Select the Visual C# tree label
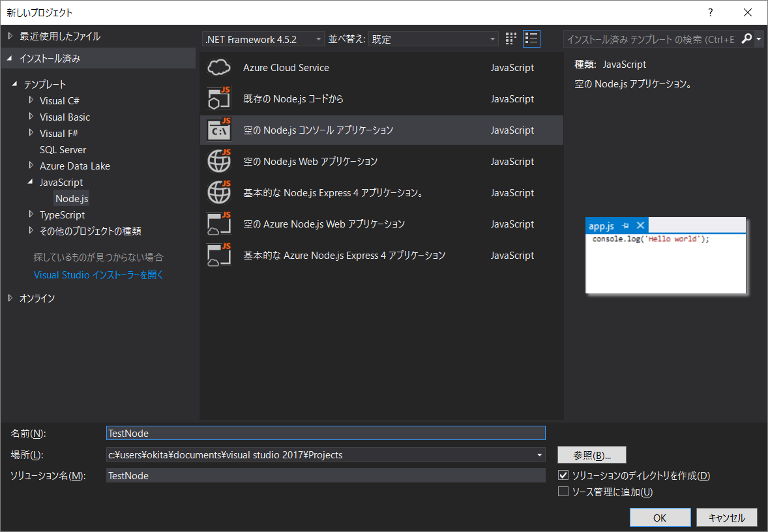The image size is (768, 532). pyautogui.click(x=59, y=100)
